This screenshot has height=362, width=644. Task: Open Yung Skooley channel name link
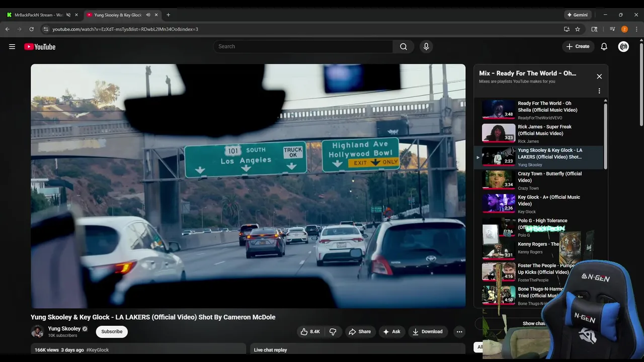click(64, 329)
